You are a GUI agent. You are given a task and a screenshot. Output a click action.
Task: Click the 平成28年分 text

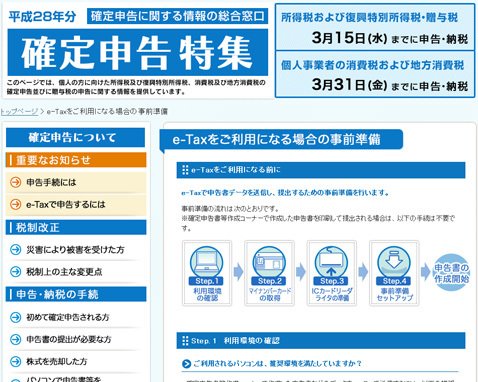42,17
